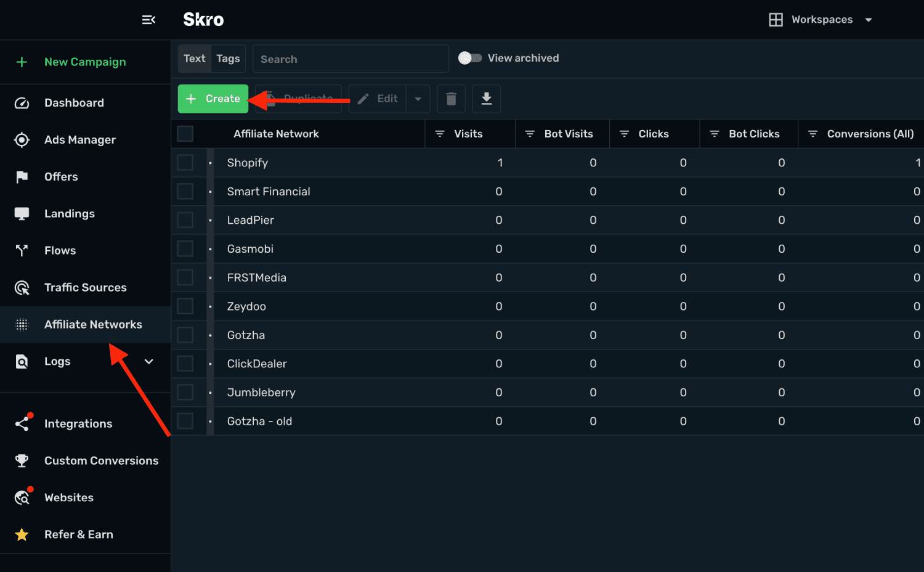924x572 pixels.
Task: Open the Offers flag icon
Action: pyautogui.click(x=22, y=177)
